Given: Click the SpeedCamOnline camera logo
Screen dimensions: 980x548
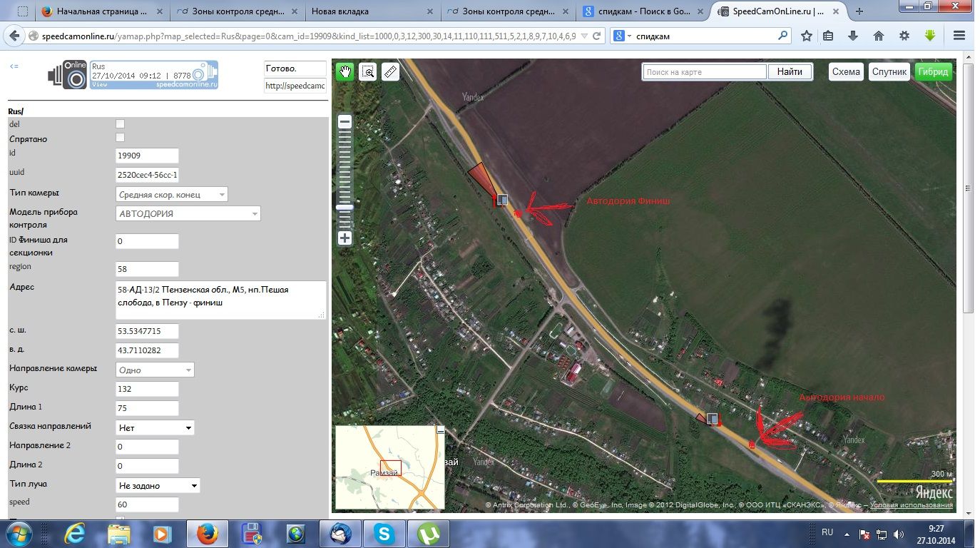Looking at the screenshot, I should 68,75.
